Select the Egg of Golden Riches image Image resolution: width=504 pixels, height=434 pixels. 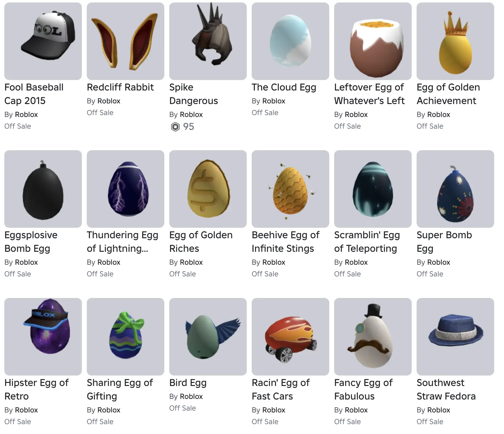click(208, 189)
